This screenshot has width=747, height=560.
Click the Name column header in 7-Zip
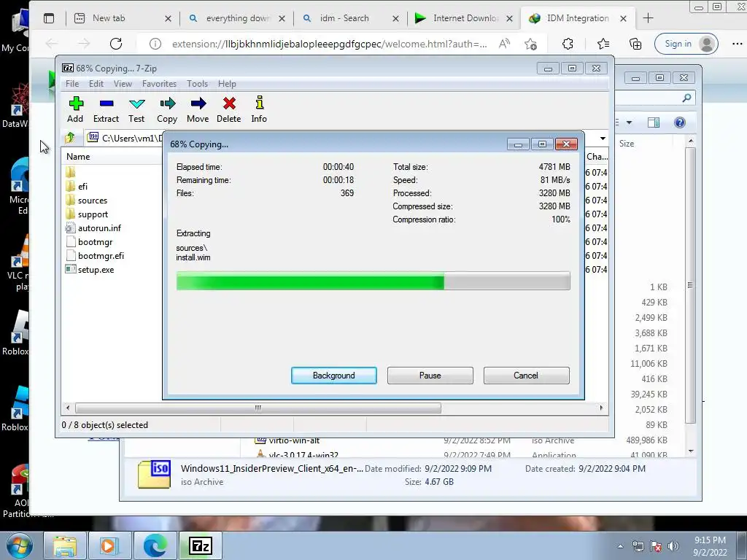78,157
